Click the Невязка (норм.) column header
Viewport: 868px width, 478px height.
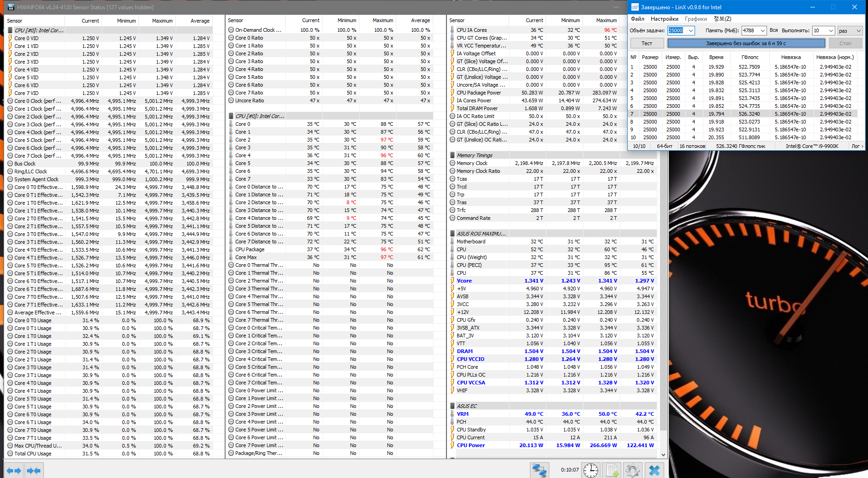click(835, 57)
